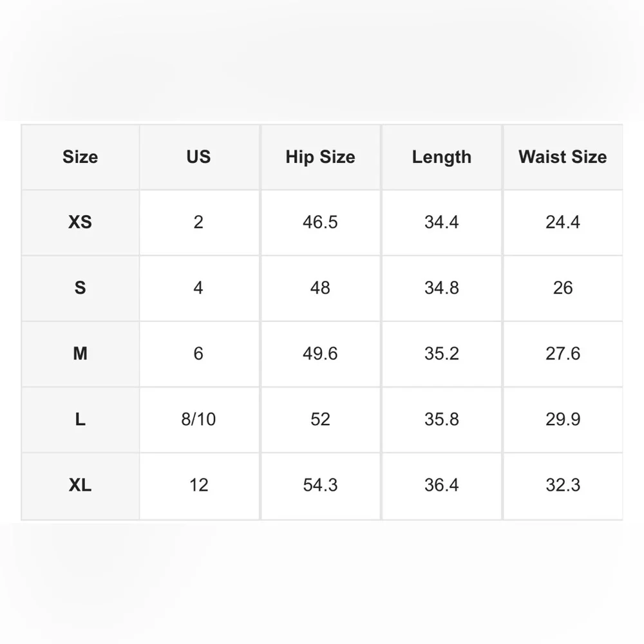
Task: Click the M size row label
Action: [80, 354]
